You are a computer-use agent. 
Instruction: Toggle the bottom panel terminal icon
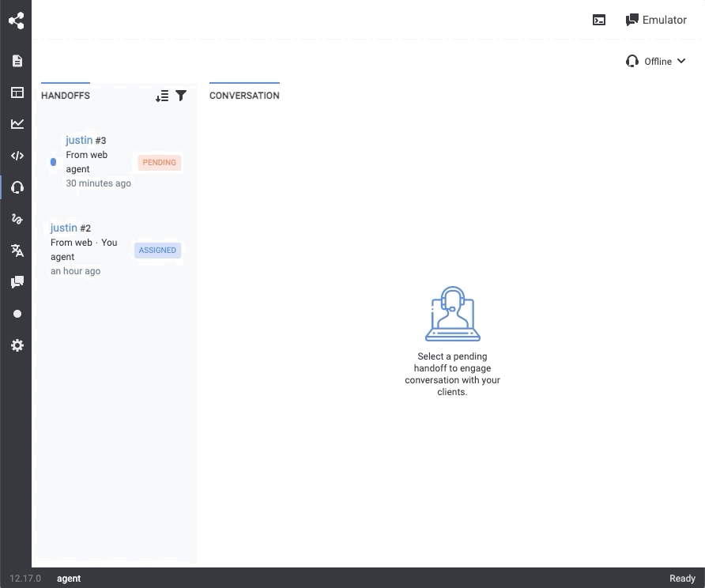pyautogui.click(x=599, y=21)
